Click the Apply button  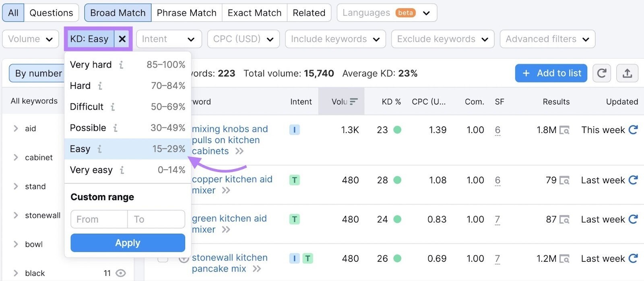(128, 243)
